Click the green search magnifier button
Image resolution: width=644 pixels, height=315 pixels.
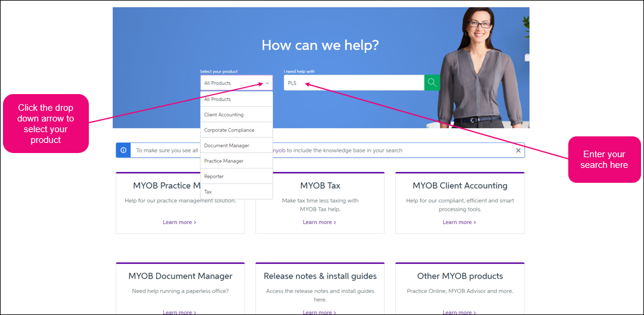point(432,83)
